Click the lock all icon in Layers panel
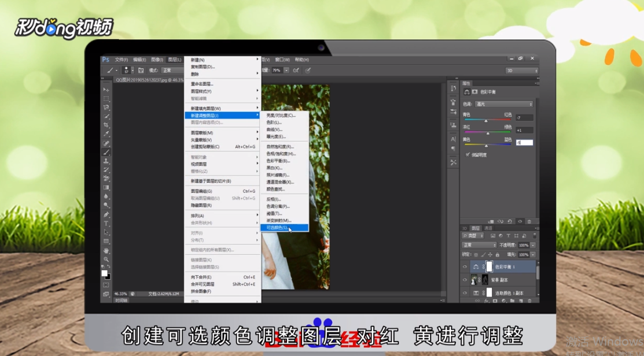The image size is (644, 356). pyautogui.click(x=498, y=255)
